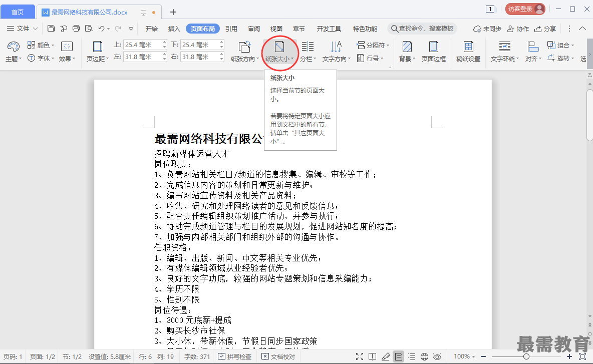The image size is (593, 364).
Task: Click the 查找命令 search commands box
Action: (x=422, y=29)
